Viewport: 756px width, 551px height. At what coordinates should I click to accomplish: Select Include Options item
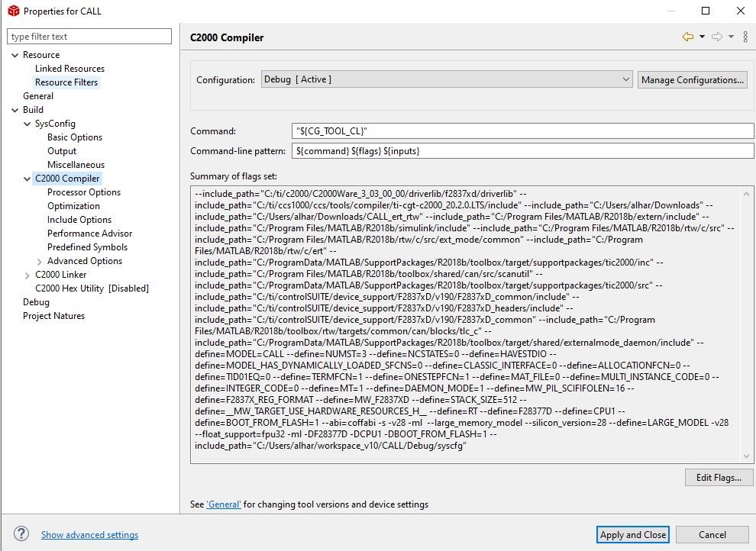(x=79, y=220)
